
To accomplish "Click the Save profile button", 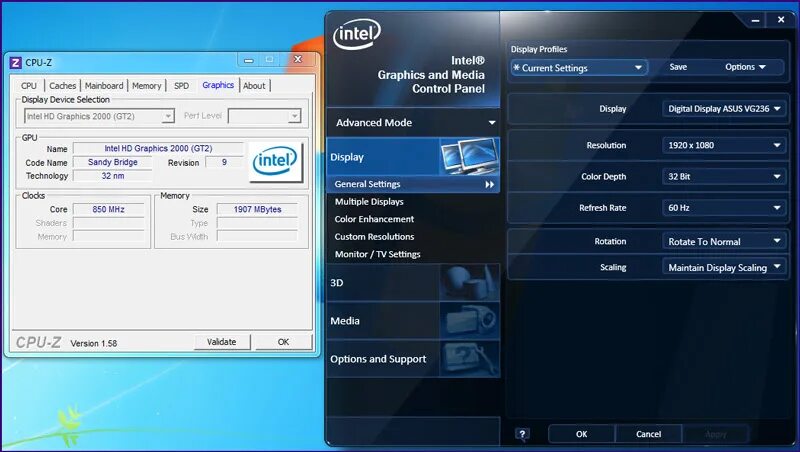I will pos(678,67).
